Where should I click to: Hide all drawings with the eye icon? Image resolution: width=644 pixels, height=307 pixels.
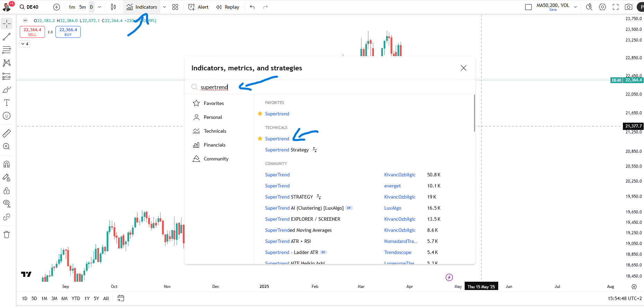point(7,204)
